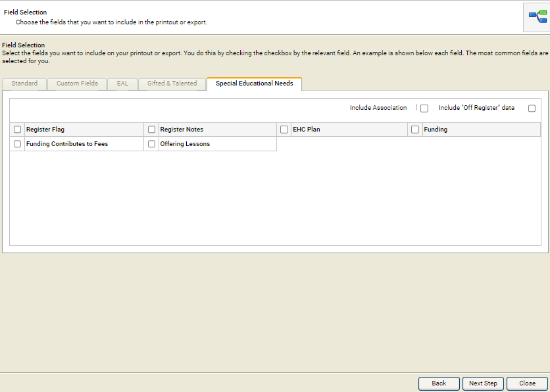550x392 pixels.
Task: Proceed with the Next Step button
Action: (x=483, y=383)
